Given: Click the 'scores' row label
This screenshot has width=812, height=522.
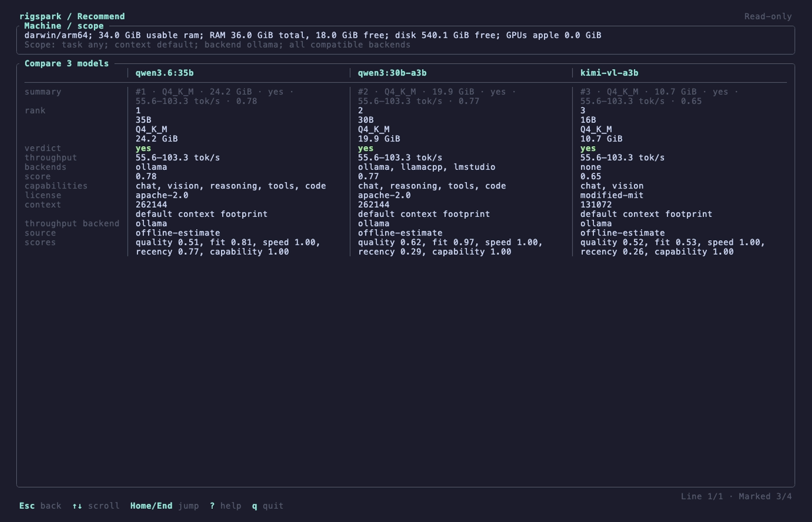Looking at the screenshot, I should point(40,242).
